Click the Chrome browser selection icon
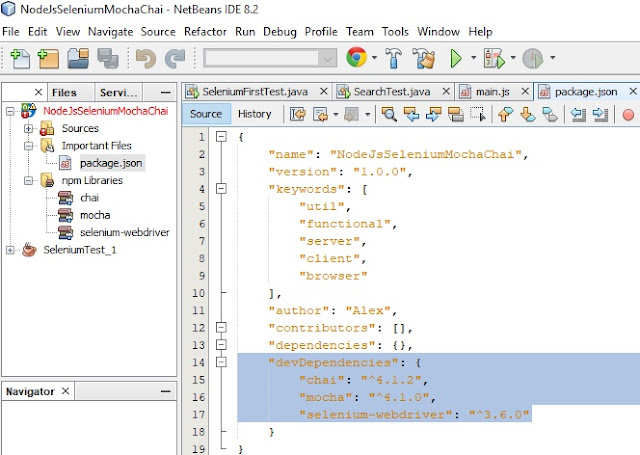This screenshot has height=455, width=640. click(x=356, y=57)
